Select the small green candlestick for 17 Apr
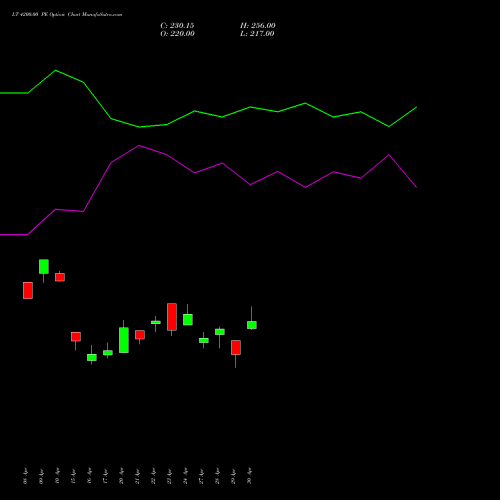This screenshot has width=500, height=500. point(108,353)
